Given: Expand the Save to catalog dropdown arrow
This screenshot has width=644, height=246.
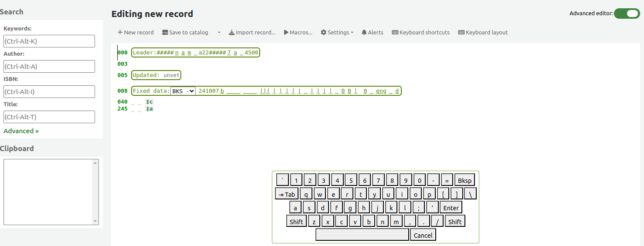Looking at the screenshot, I should (219, 32).
